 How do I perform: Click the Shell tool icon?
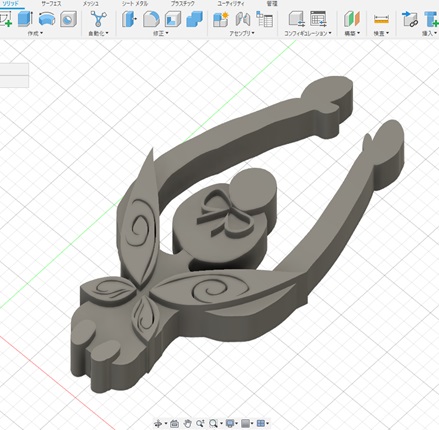point(173,19)
